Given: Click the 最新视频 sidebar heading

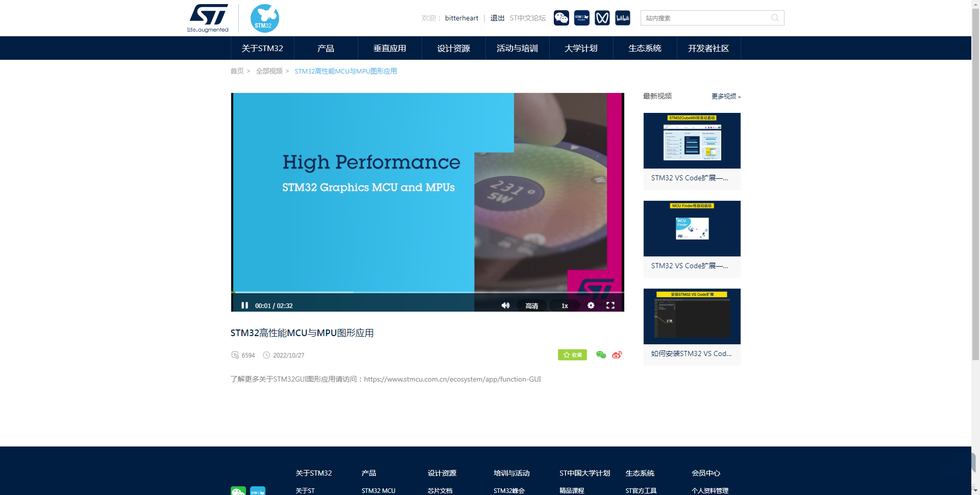Looking at the screenshot, I should click(x=657, y=96).
